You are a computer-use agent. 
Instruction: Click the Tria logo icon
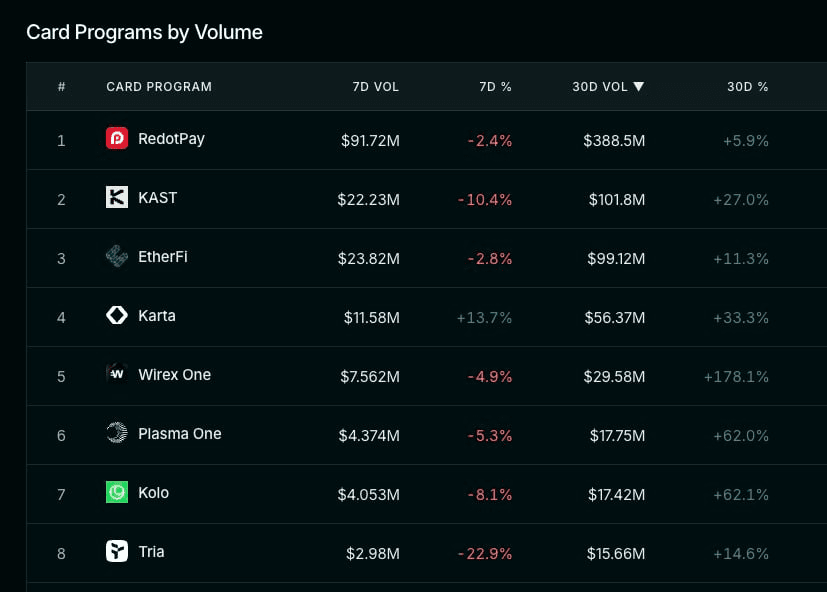[117, 551]
